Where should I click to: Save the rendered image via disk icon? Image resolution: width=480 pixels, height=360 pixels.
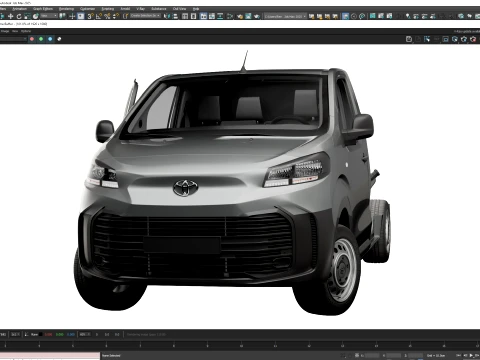tap(409, 39)
